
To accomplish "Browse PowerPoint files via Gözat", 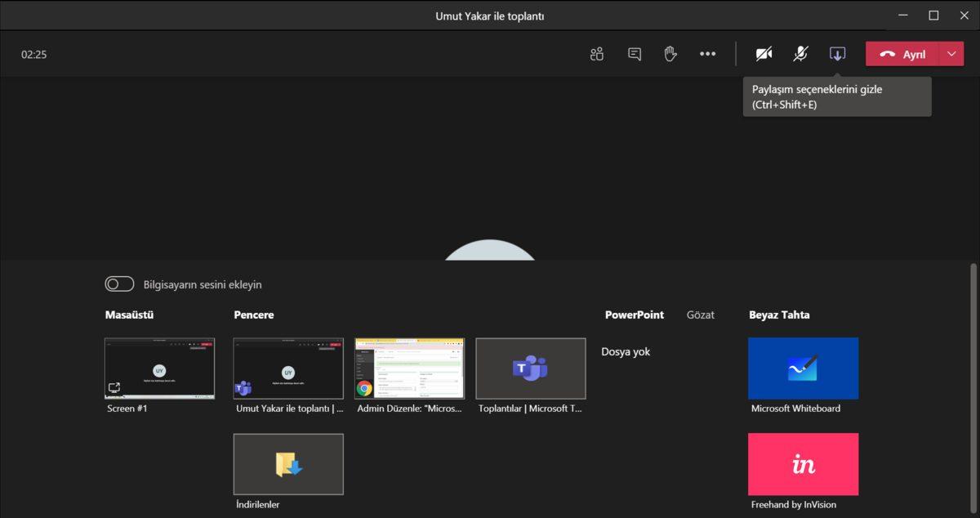I will 701,315.
